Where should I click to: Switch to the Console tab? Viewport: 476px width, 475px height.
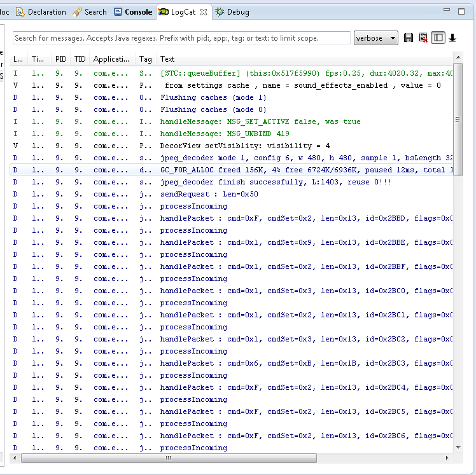(133, 12)
